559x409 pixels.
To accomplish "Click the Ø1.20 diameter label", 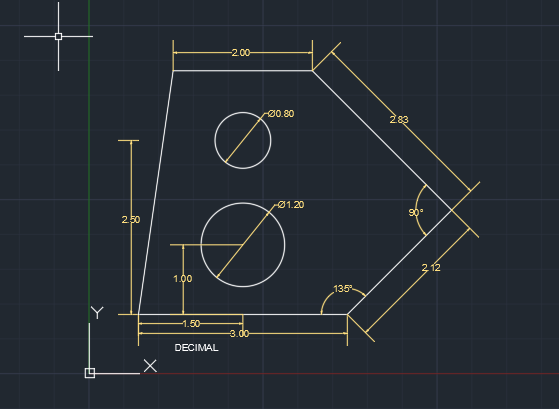I will click(x=291, y=205).
